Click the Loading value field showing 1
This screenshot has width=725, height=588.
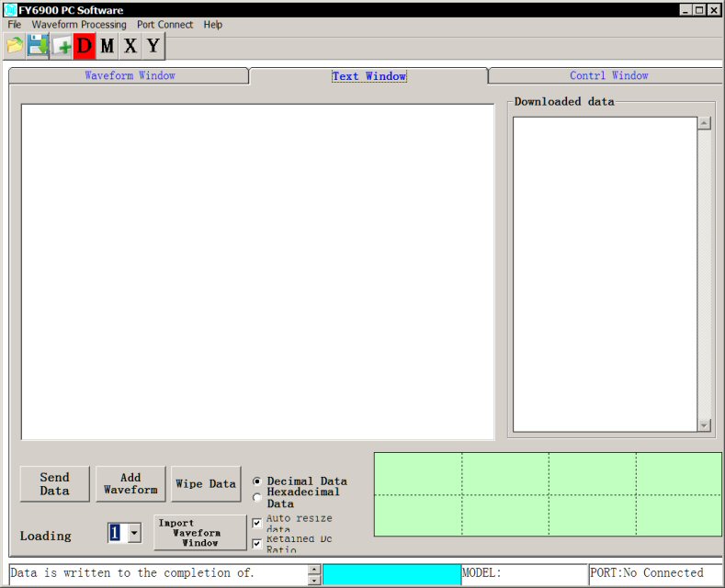(118, 533)
